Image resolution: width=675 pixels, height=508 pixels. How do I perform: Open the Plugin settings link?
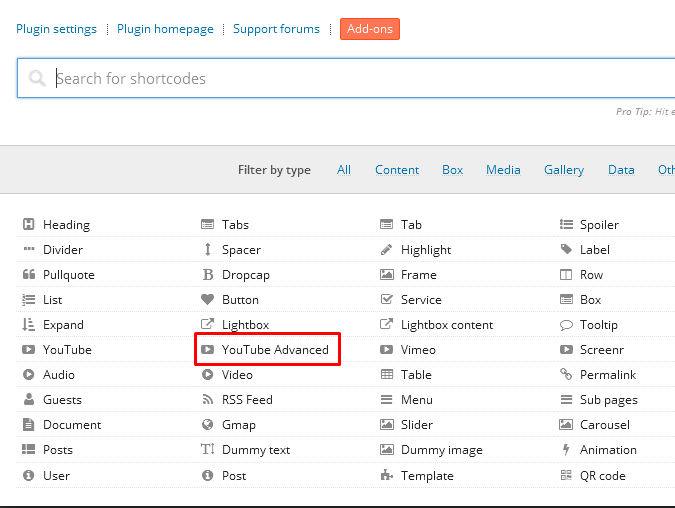coord(56,29)
